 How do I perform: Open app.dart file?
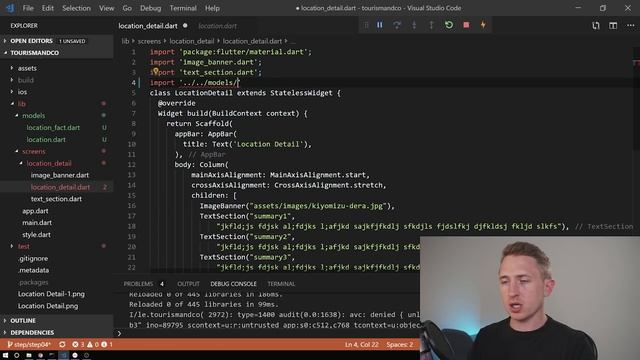pos(35,211)
